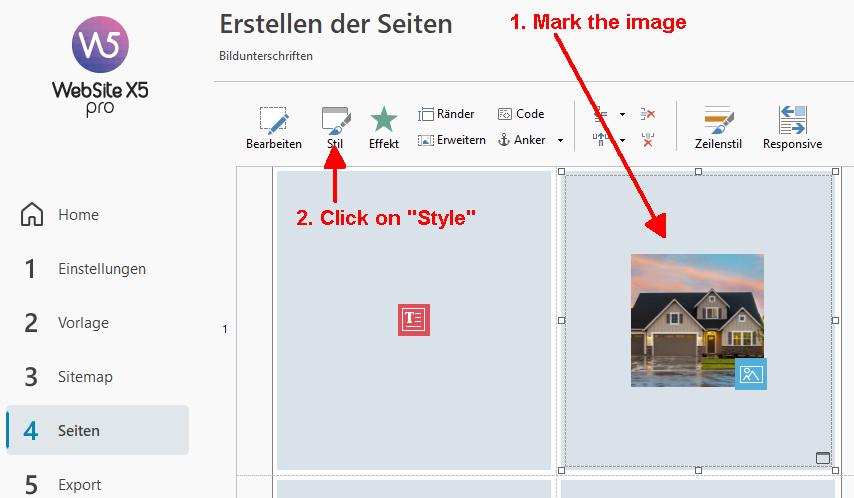
Task: Go to step 5 Export
Action: pyautogui.click(x=79, y=485)
